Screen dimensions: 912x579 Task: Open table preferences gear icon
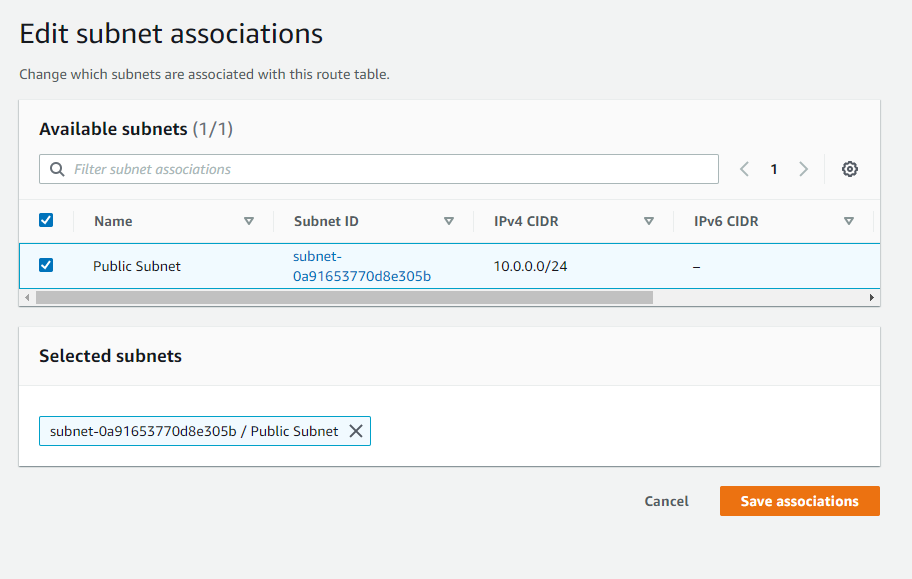[849, 169]
